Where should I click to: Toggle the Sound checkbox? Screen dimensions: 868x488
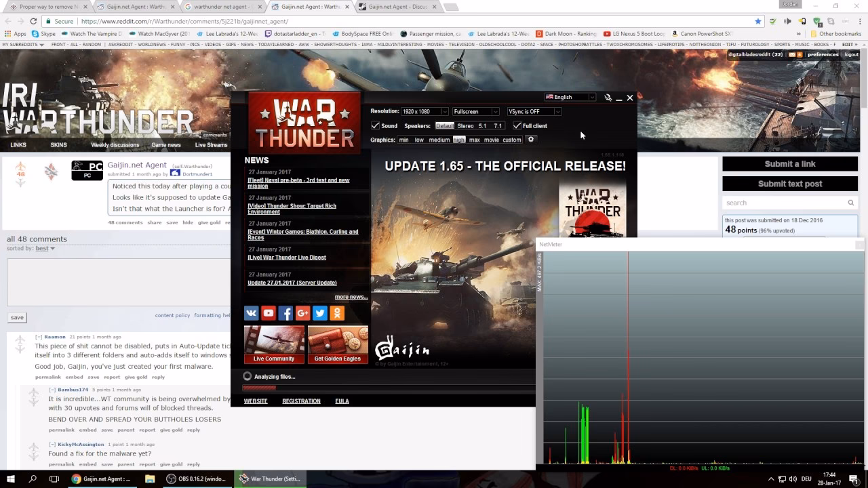(375, 125)
